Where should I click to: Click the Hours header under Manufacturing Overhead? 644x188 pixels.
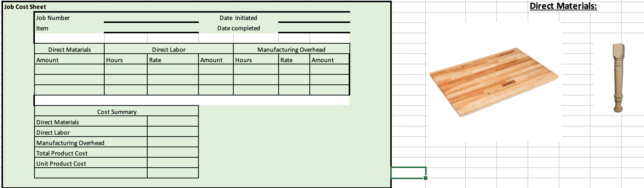[x=256, y=60]
